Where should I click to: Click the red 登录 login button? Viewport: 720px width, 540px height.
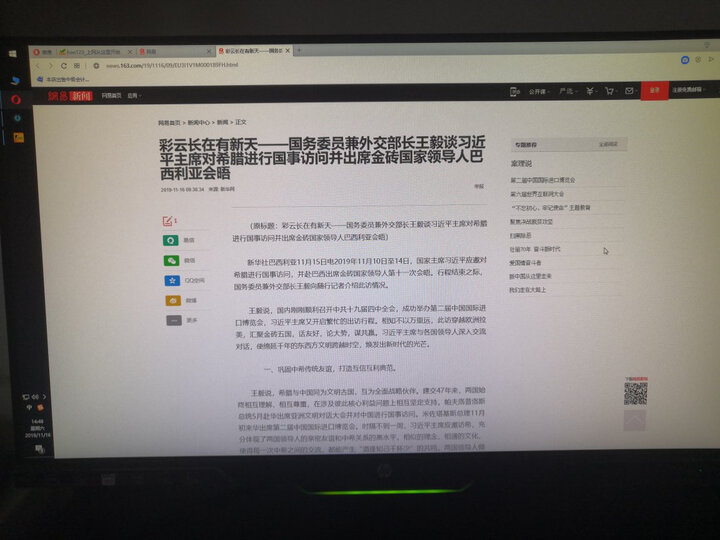click(x=654, y=90)
